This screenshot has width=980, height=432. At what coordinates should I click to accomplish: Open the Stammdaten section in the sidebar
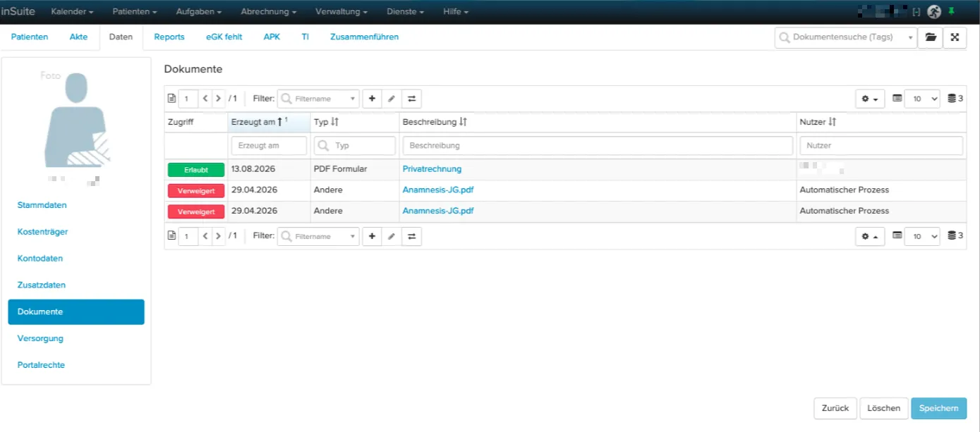pos(42,205)
